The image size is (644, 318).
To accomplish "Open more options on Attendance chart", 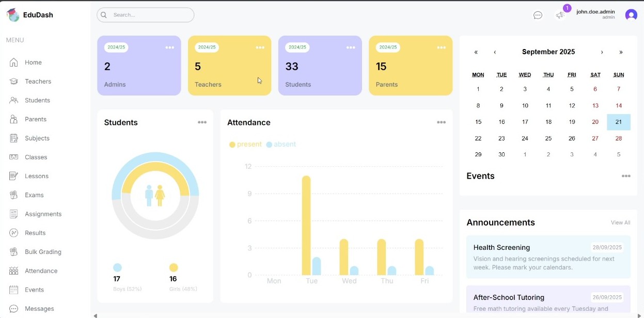I will [441, 122].
